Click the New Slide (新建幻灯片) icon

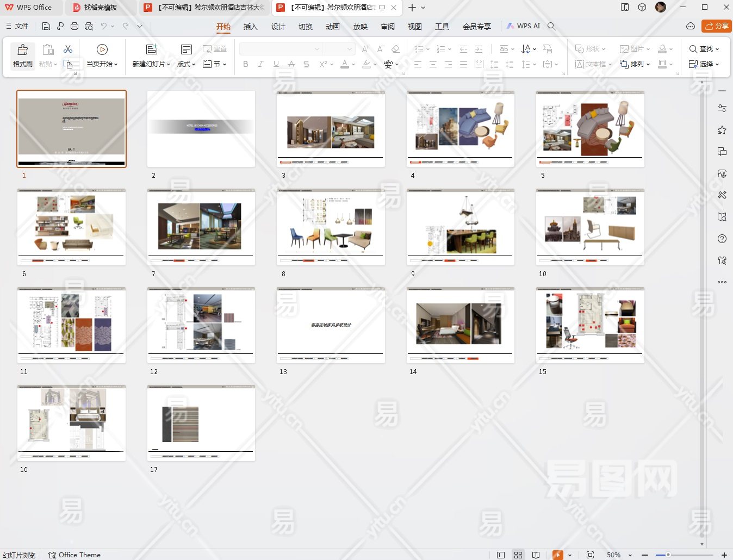tap(152, 49)
